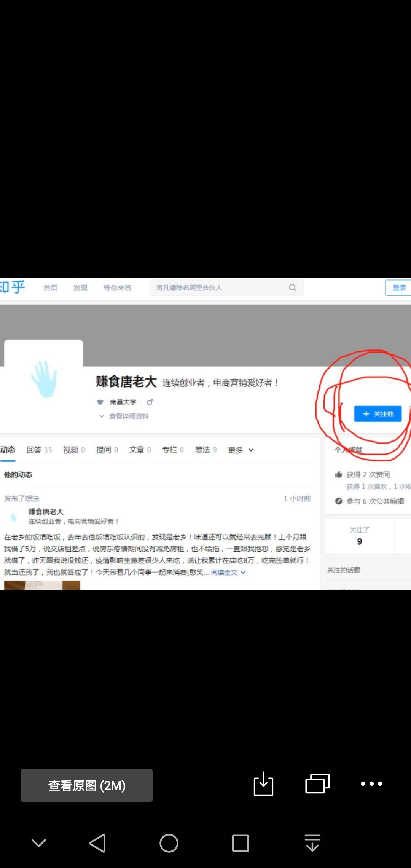Screen dimensions: 411x868
Task: Click 等你来答 in the top navigation
Action: coord(117,288)
